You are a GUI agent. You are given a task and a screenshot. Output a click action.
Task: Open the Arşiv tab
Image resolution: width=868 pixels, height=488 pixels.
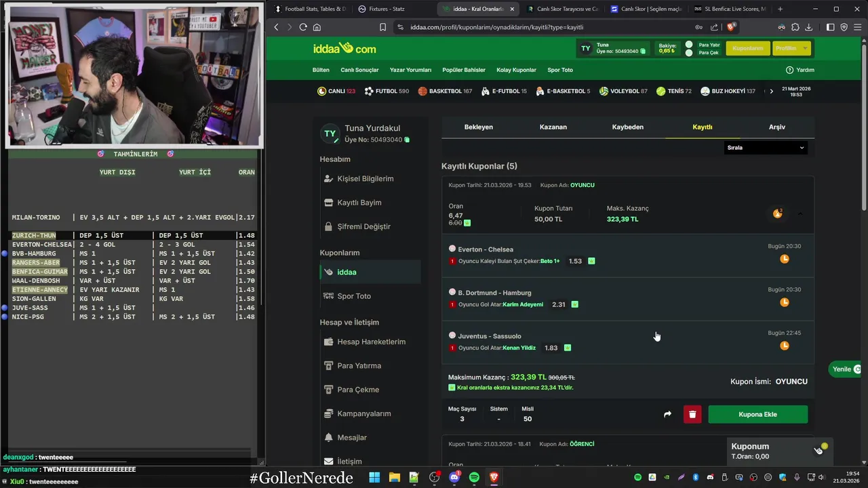[x=777, y=127]
